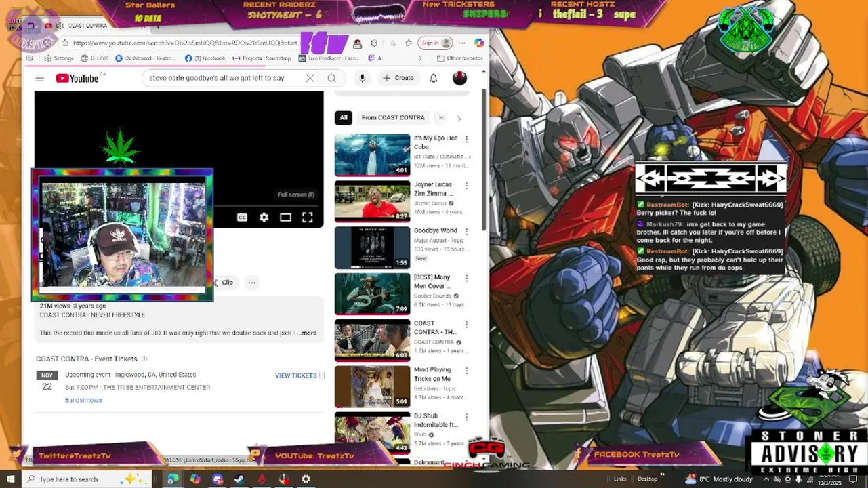
Task: Open options for Joyner Lucas video
Action: point(466,185)
